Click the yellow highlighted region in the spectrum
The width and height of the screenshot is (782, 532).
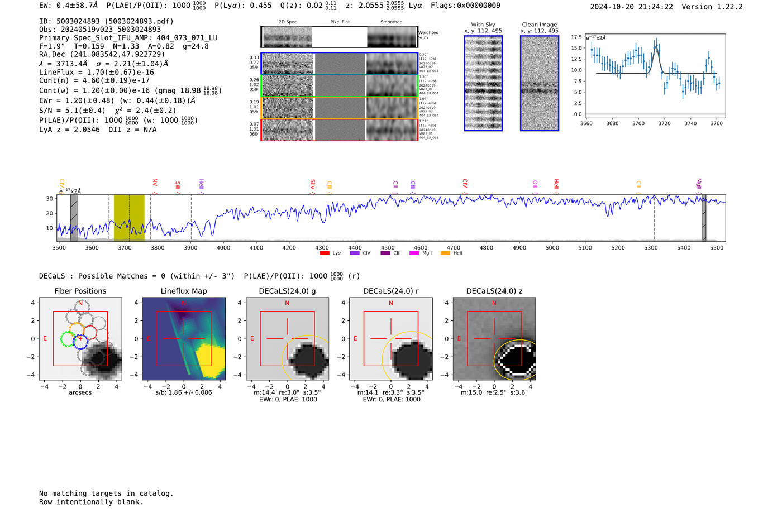(129, 218)
